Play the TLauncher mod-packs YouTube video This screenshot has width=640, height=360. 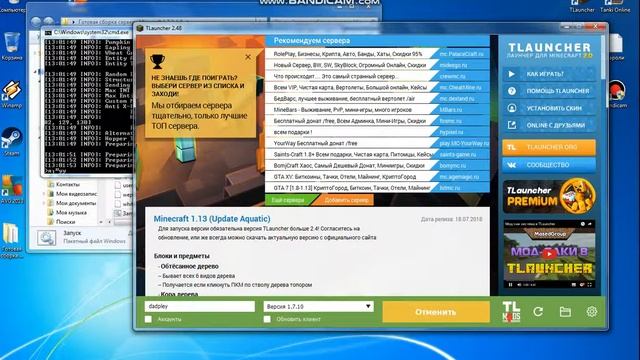pos(549,254)
